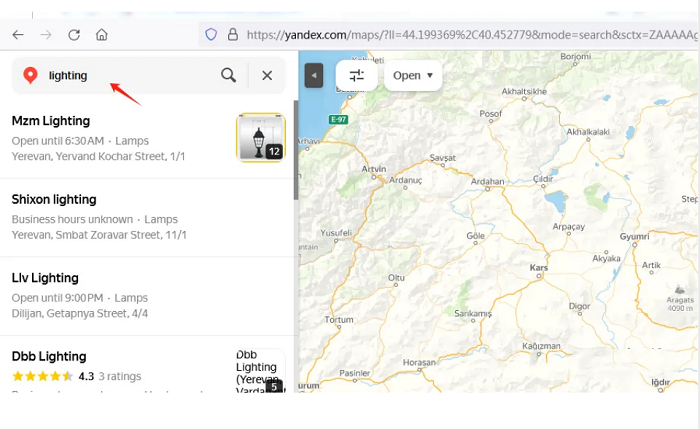View Mzm Lighting photo thumbnail
Screen dimensions: 700x429
coord(261,137)
